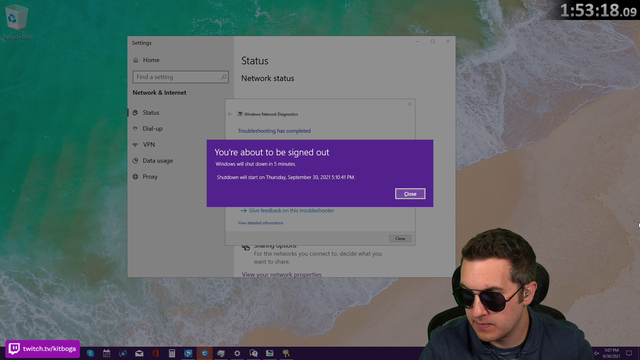The height and width of the screenshot is (360, 640).
Task: Open Skype from the taskbar
Action: point(90,353)
